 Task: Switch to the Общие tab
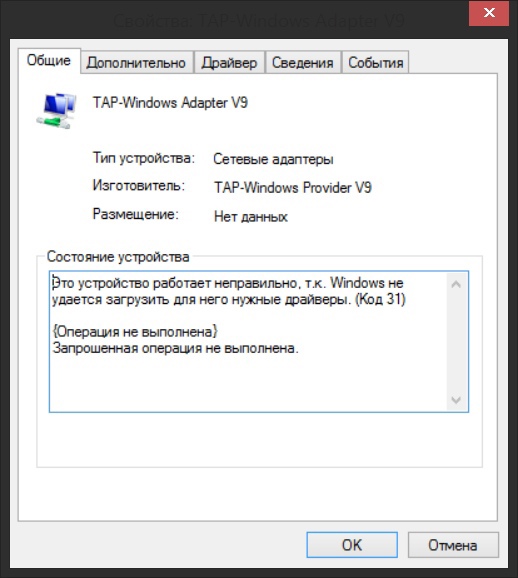click(x=49, y=61)
